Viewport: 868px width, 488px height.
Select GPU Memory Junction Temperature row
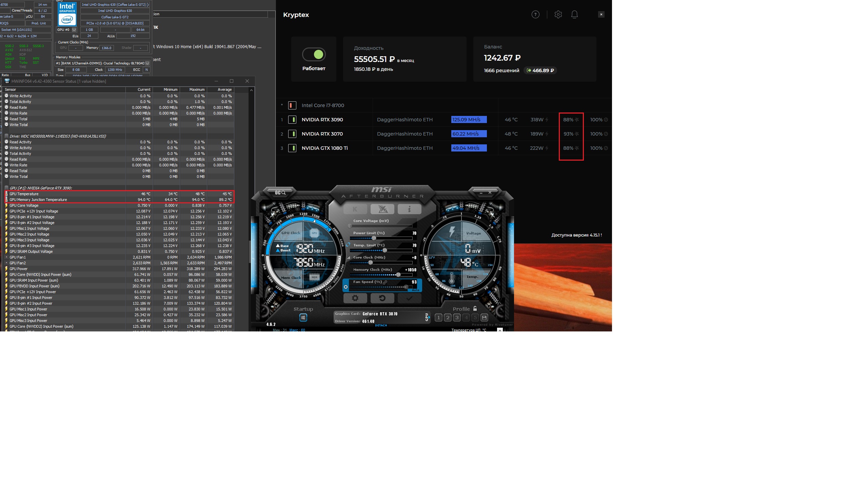coord(119,200)
